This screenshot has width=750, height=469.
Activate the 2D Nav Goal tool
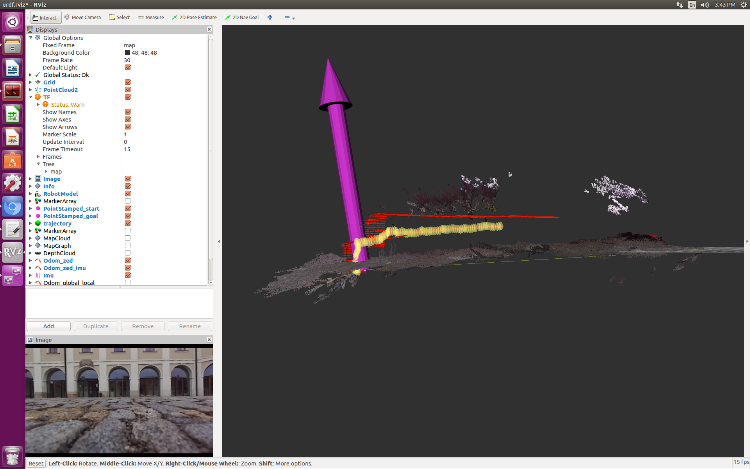point(241,17)
